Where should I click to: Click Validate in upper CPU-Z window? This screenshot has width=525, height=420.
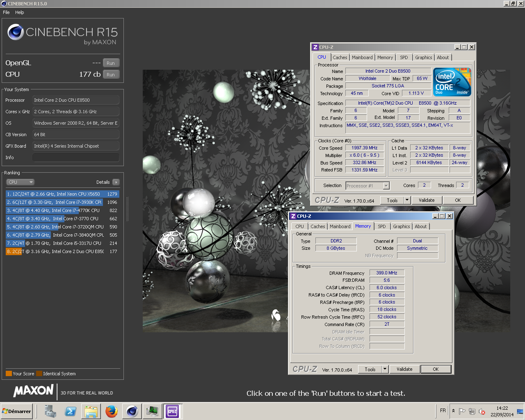[427, 200]
